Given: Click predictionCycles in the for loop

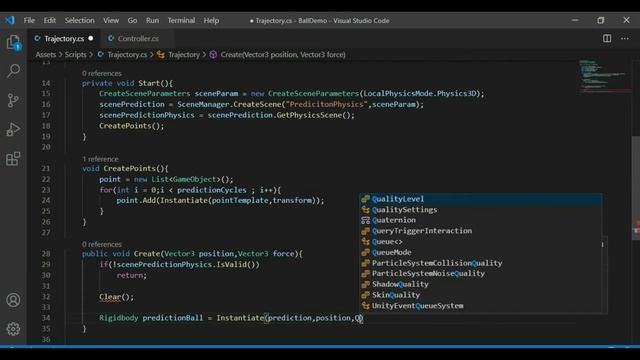Looking at the screenshot, I should point(212,190).
